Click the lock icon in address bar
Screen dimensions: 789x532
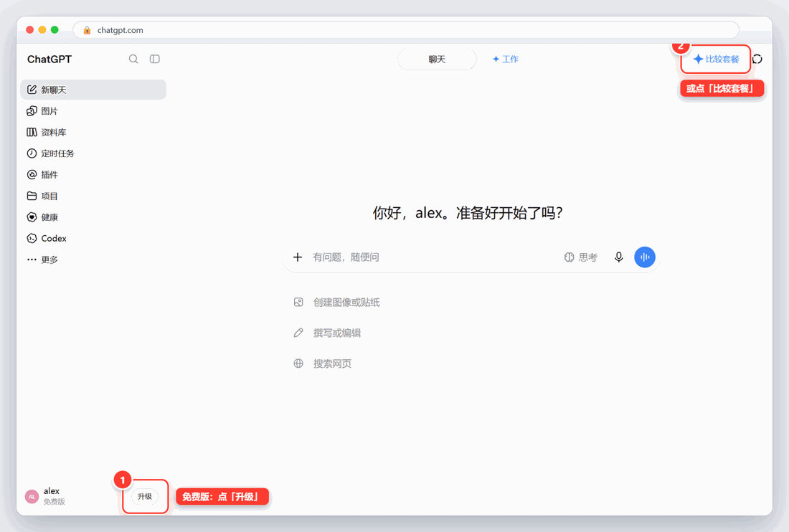tap(87, 30)
